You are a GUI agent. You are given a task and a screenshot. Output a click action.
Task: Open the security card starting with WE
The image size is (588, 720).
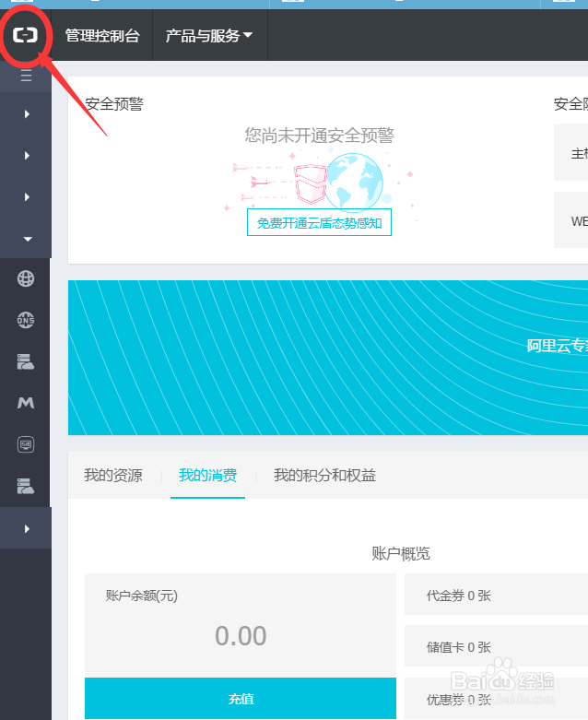571,220
